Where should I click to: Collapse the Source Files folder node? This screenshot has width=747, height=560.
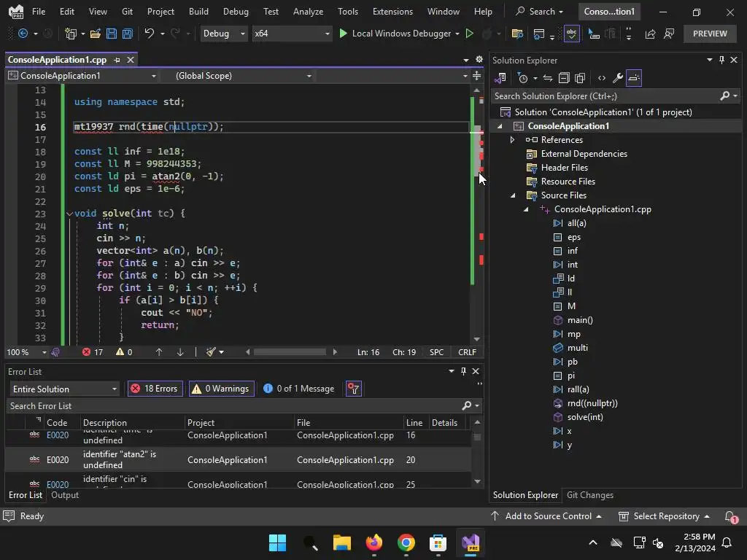click(513, 195)
